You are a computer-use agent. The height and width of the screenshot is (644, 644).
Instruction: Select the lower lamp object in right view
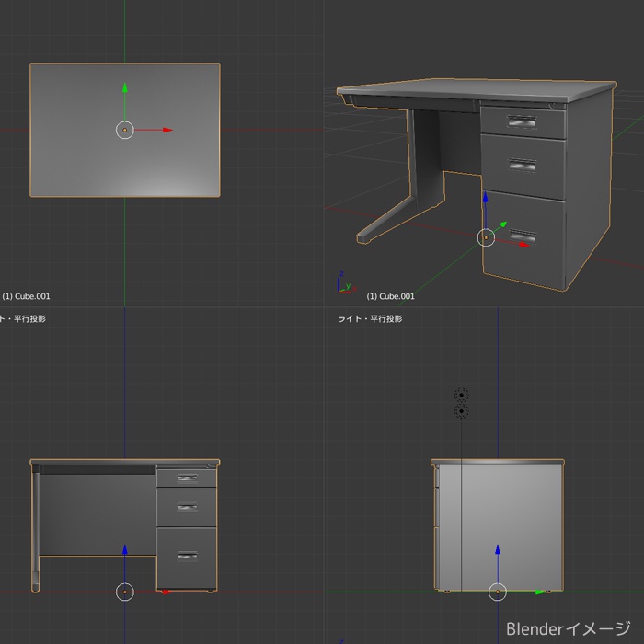[x=461, y=411]
